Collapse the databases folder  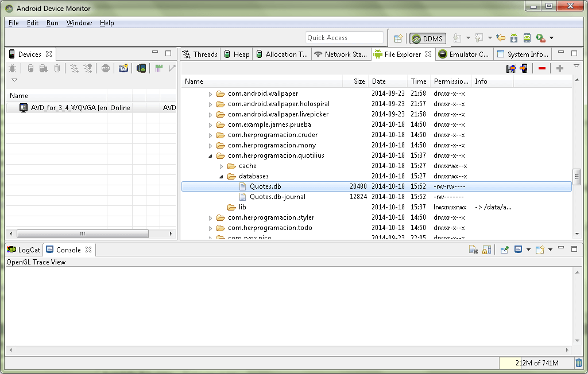click(221, 177)
